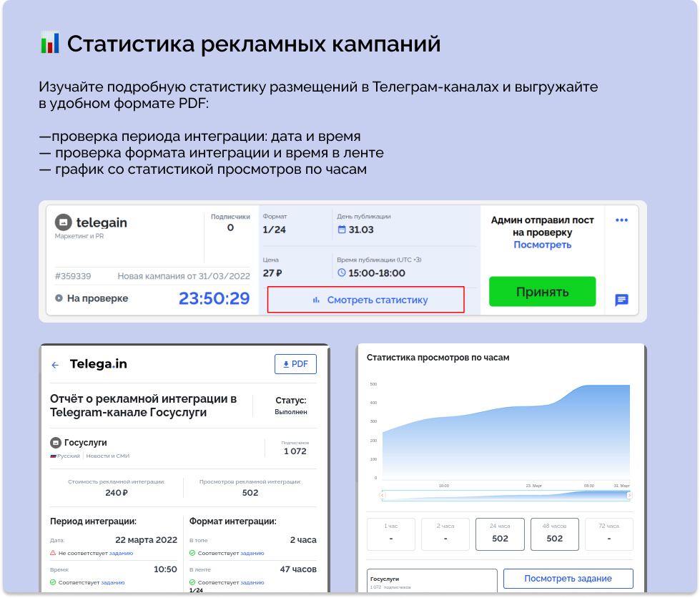Viewport: 700px width, 598px height.
Task: Click the Посмотреть link under admin message
Action: pyautogui.click(x=542, y=245)
